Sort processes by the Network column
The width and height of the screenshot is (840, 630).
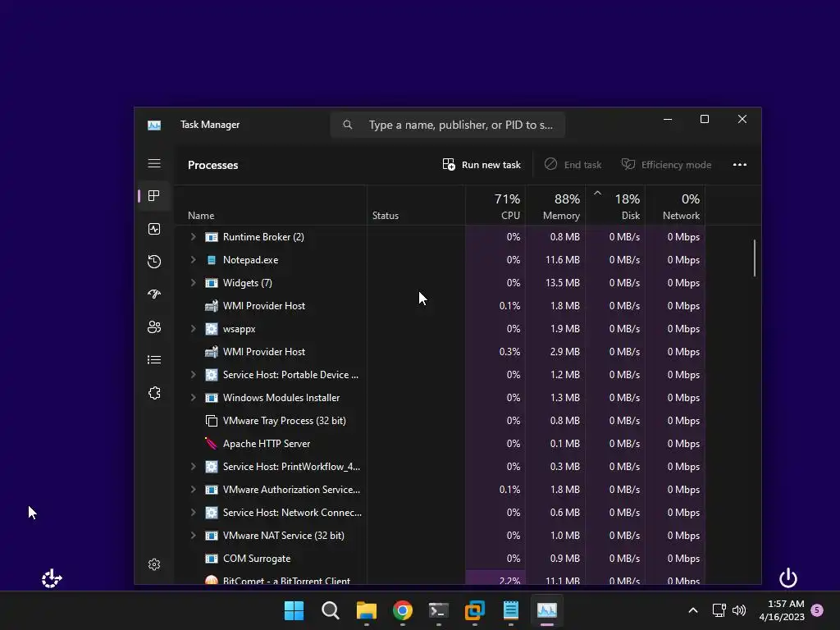point(676,205)
